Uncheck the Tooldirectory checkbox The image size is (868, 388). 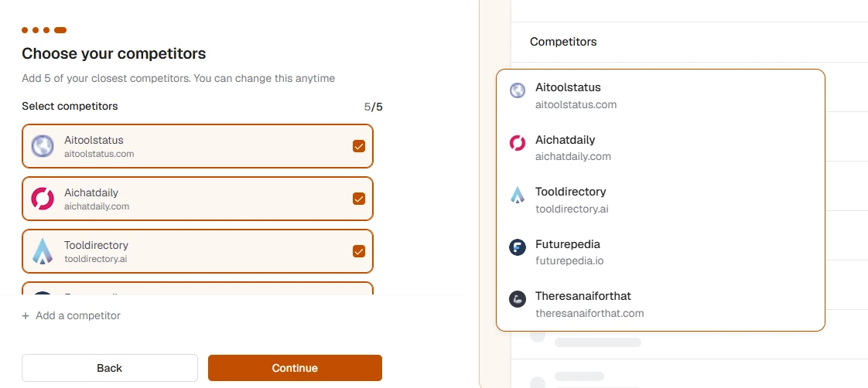(x=359, y=251)
